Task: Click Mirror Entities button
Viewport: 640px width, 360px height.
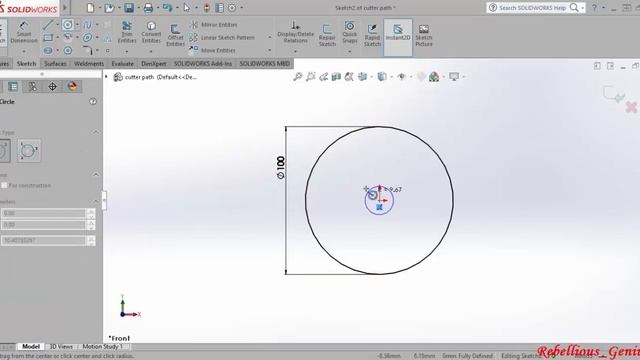Action: [x=213, y=25]
